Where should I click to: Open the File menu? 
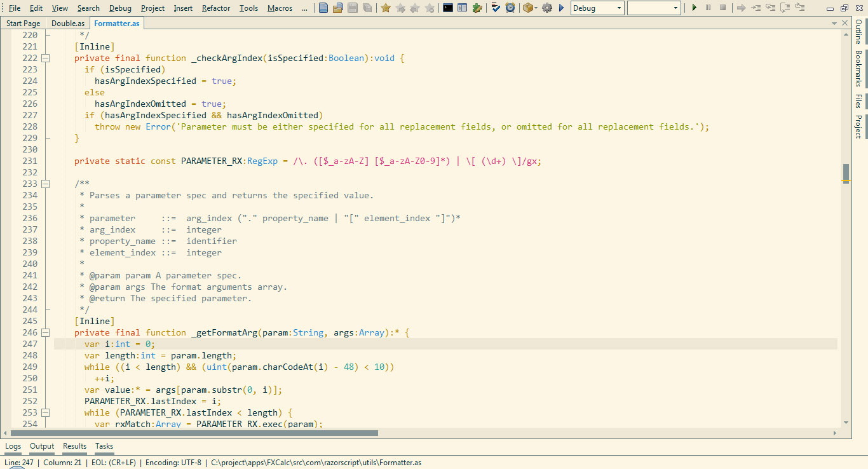[x=14, y=8]
